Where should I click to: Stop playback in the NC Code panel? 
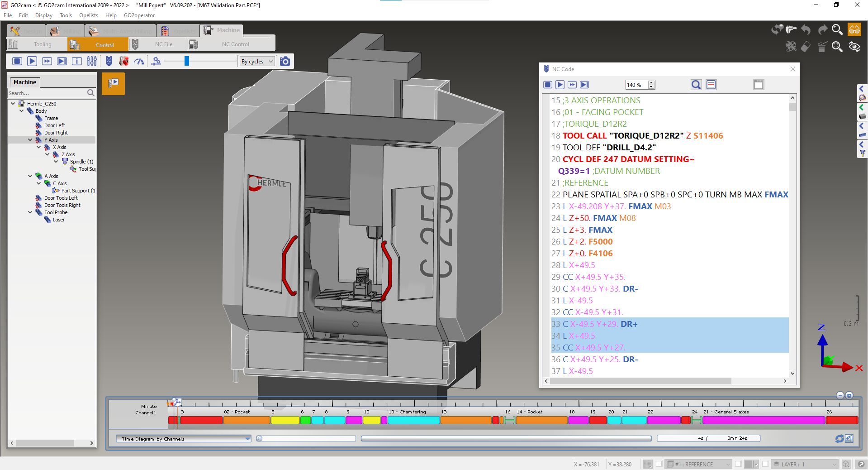pos(548,85)
